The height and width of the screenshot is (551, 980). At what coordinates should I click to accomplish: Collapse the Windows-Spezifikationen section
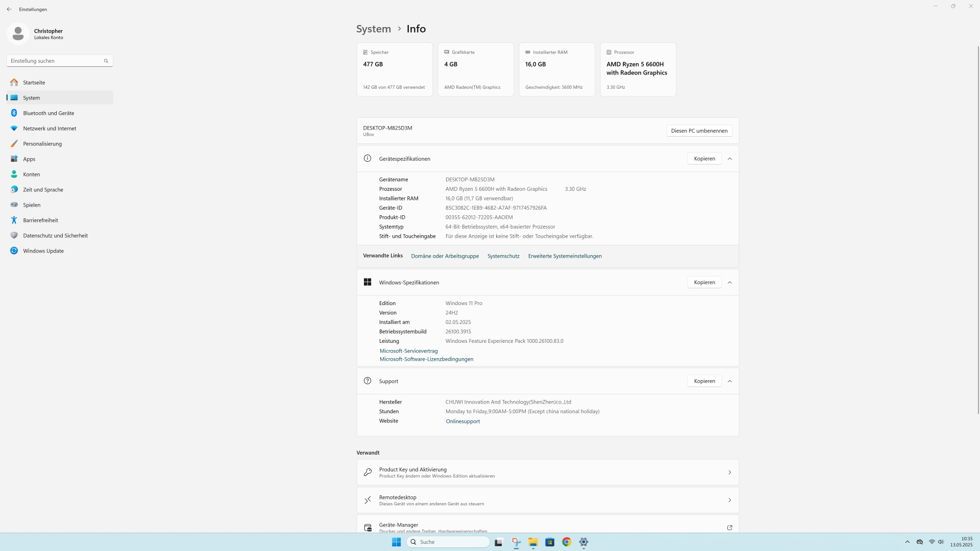click(x=730, y=282)
